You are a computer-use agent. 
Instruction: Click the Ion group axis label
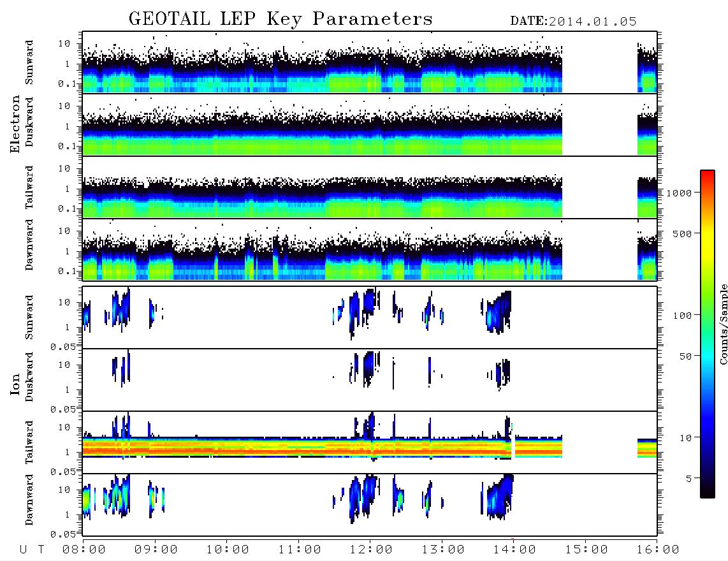(15, 384)
